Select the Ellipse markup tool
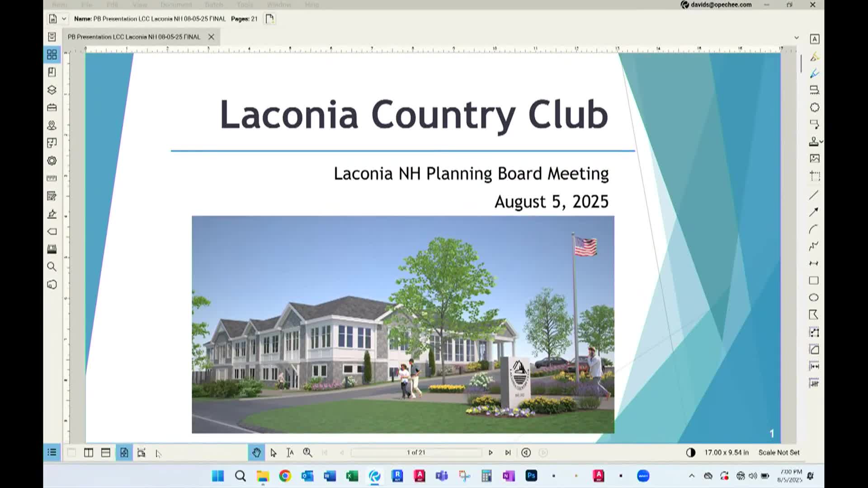 [x=814, y=297]
